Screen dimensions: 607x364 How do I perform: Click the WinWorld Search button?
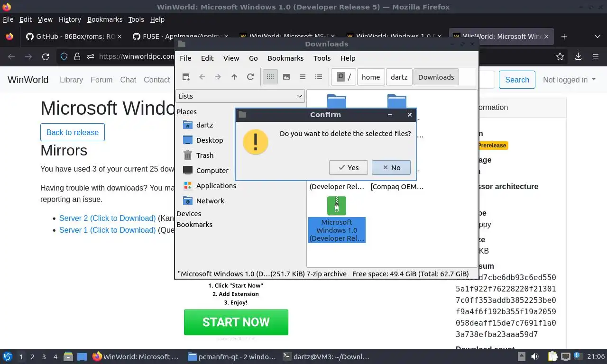[517, 80]
